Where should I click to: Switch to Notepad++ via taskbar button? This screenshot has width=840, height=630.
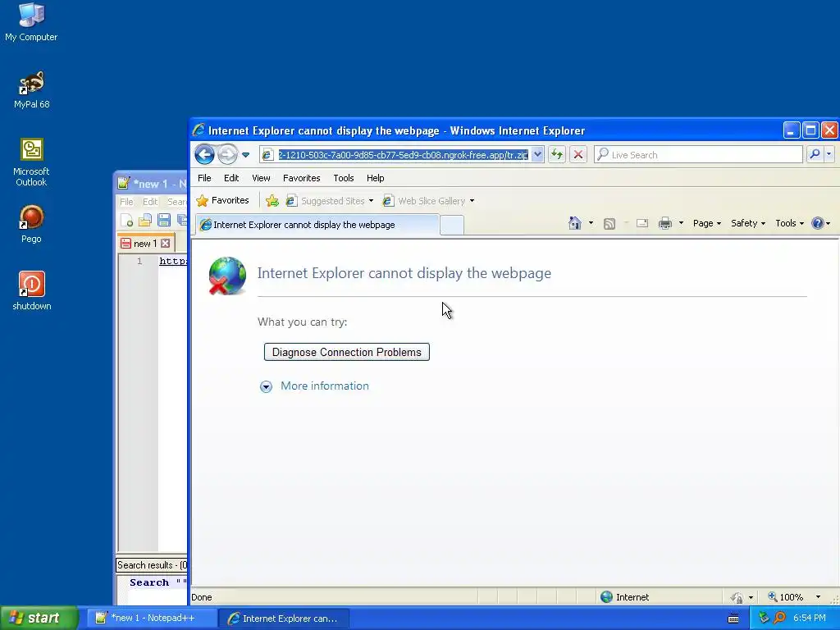152,619
